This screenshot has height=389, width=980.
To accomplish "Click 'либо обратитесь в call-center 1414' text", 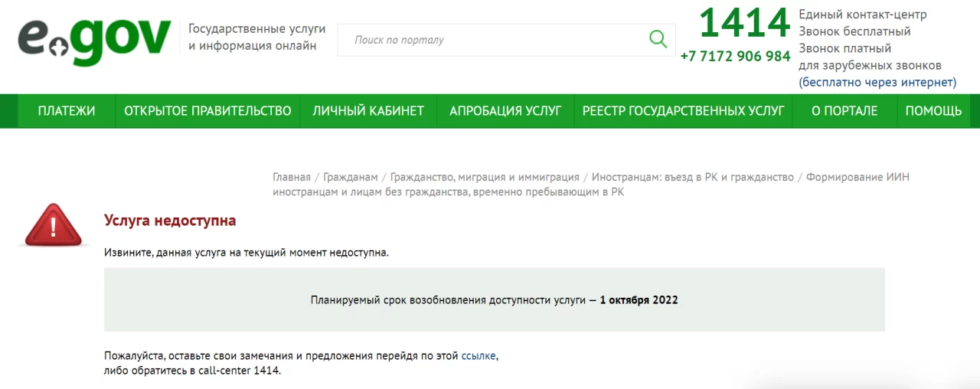I will (x=192, y=371).
